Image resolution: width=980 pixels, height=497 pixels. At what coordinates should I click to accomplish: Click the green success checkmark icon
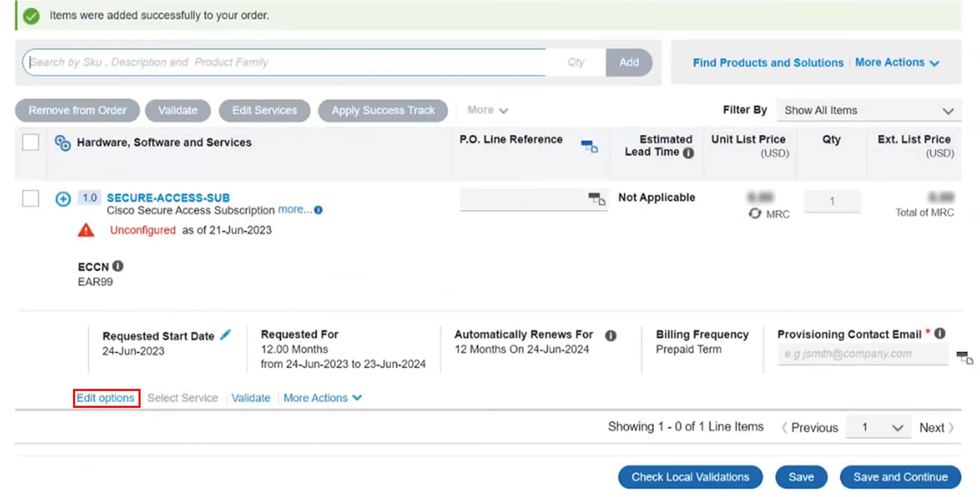click(32, 16)
